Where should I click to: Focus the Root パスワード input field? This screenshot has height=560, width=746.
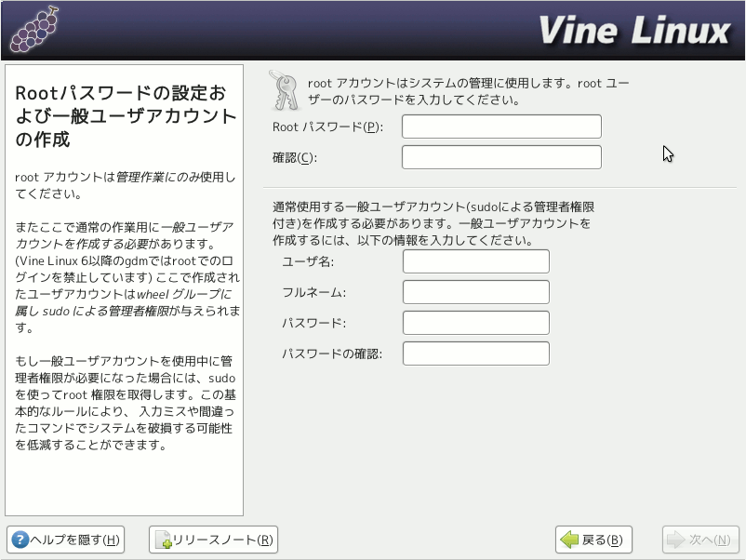[501, 127]
